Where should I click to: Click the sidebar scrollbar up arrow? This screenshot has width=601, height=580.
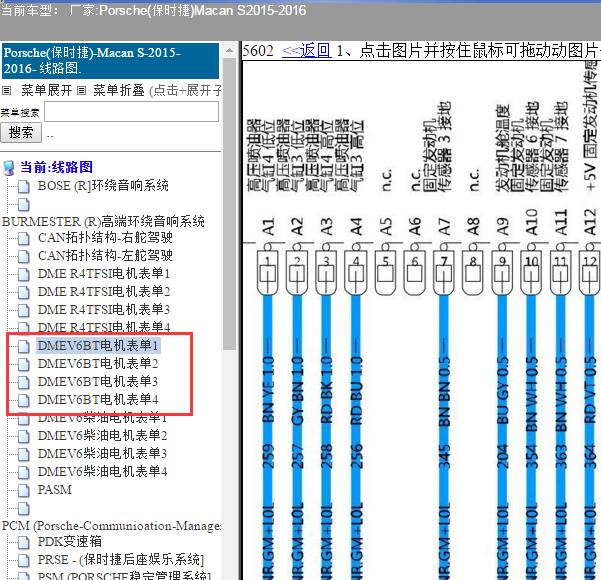(x=229, y=51)
